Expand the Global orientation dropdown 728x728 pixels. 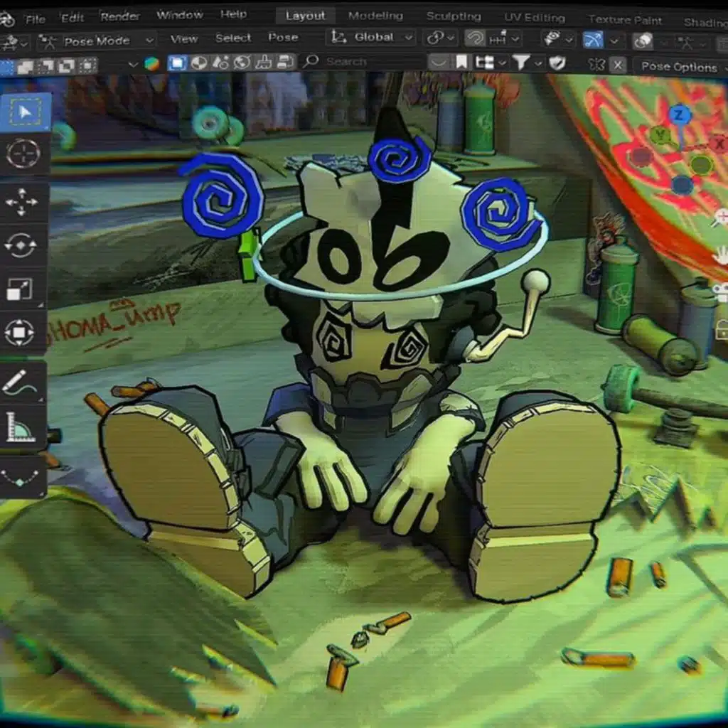pyautogui.click(x=371, y=37)
